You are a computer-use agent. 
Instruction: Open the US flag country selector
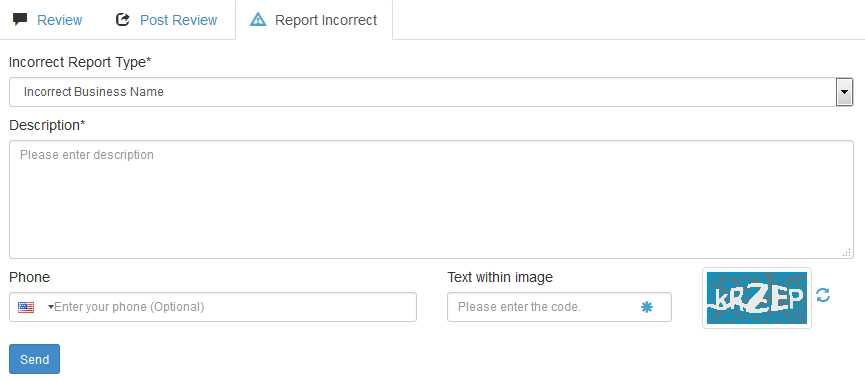(35, 307)
